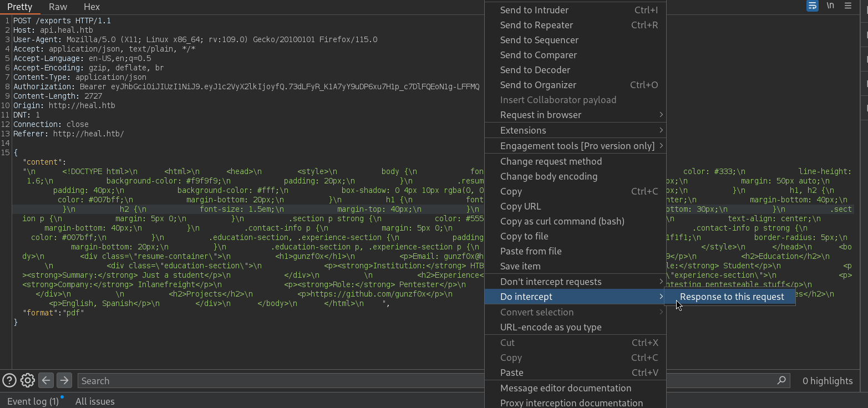Select Copy with Ctrl+C under Change body encoding

coord(575,191)
